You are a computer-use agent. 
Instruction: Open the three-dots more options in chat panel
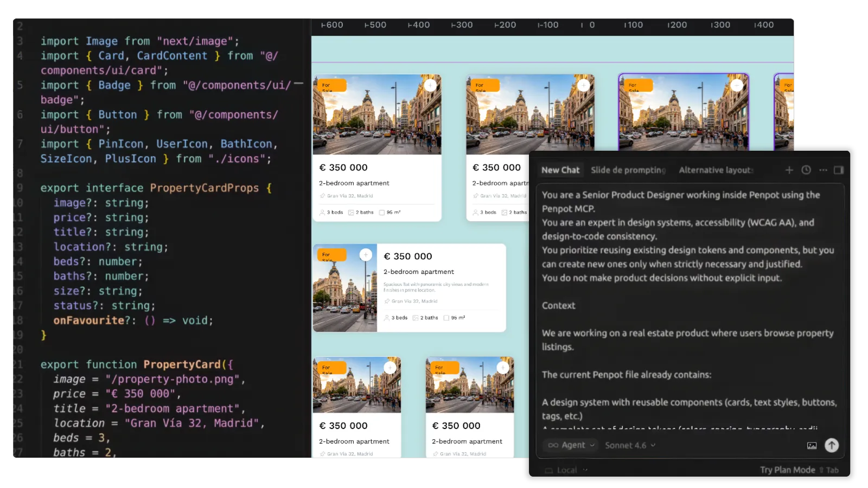(x=823, y=170)
